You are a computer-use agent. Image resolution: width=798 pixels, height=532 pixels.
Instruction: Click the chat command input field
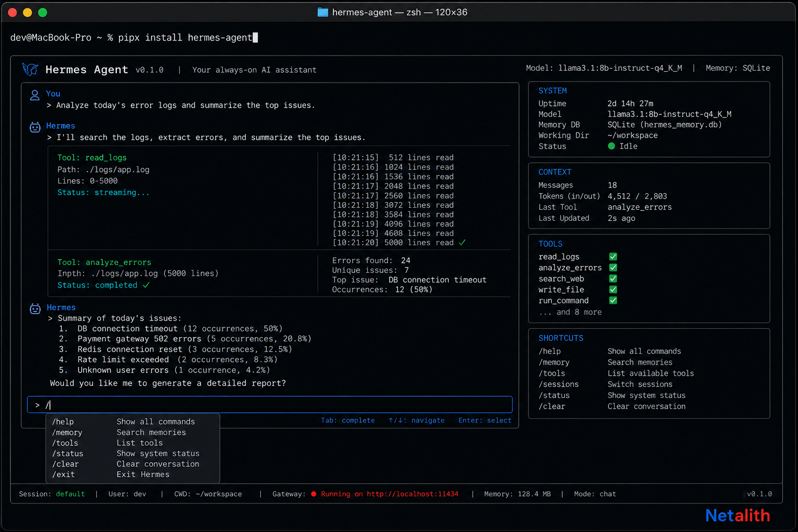[270, 405]
